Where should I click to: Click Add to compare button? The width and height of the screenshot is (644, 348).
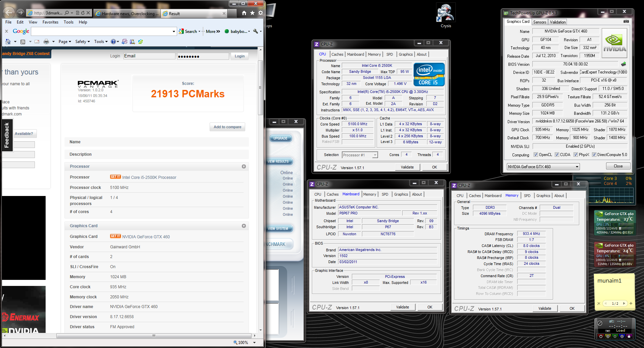coord(227,127)
